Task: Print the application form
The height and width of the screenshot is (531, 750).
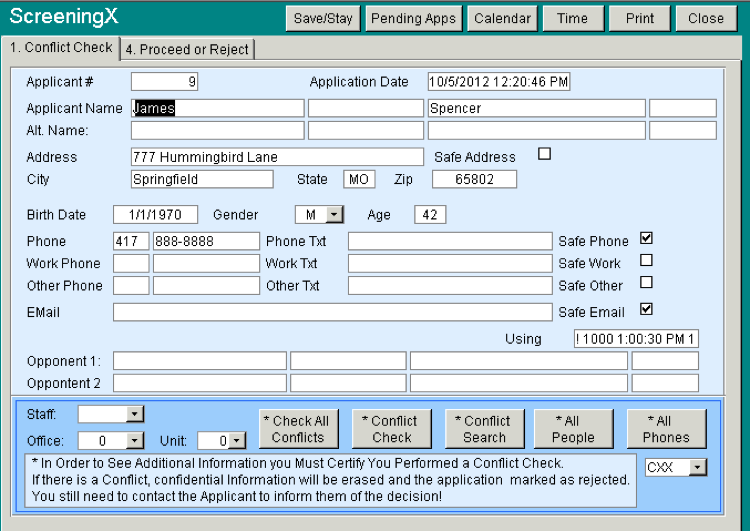Action: [639, 18]
